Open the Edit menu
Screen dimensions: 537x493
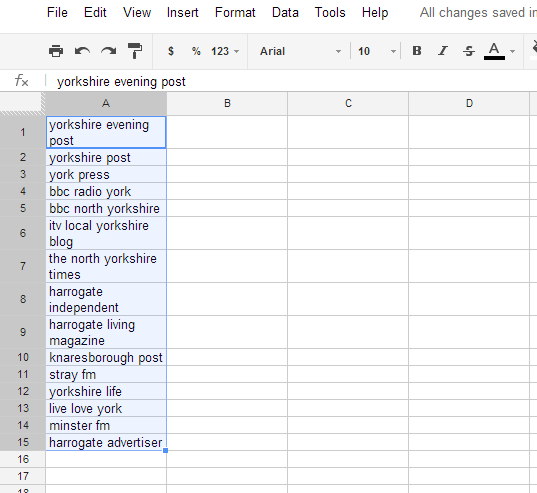pyautogui.click(x=95, y=13)
